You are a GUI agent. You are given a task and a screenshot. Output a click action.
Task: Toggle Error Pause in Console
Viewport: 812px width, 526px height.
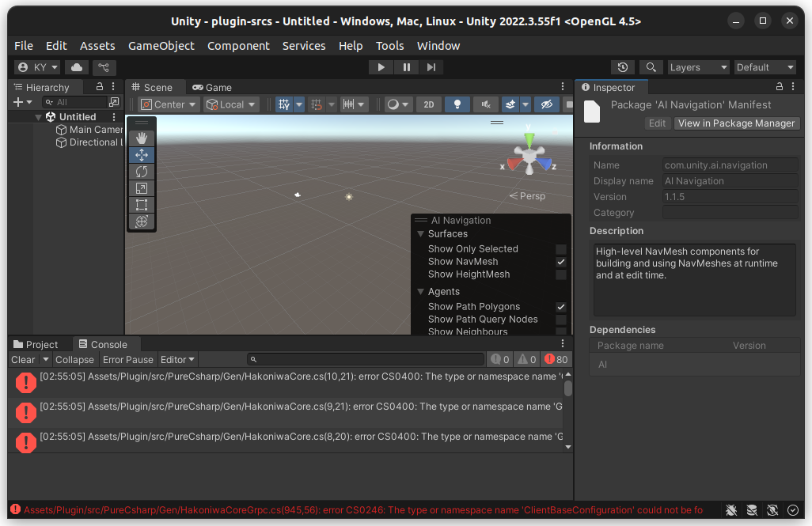pyautogui.click(x=128, y=360)
